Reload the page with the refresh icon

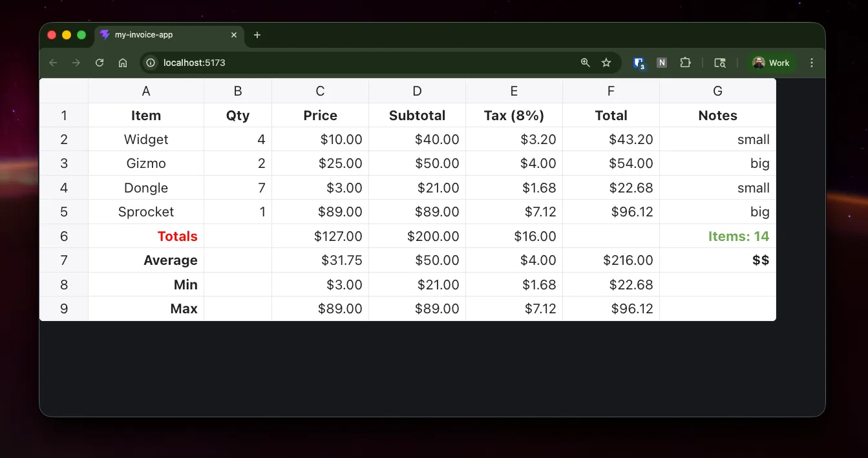click(x=100, y=63)
